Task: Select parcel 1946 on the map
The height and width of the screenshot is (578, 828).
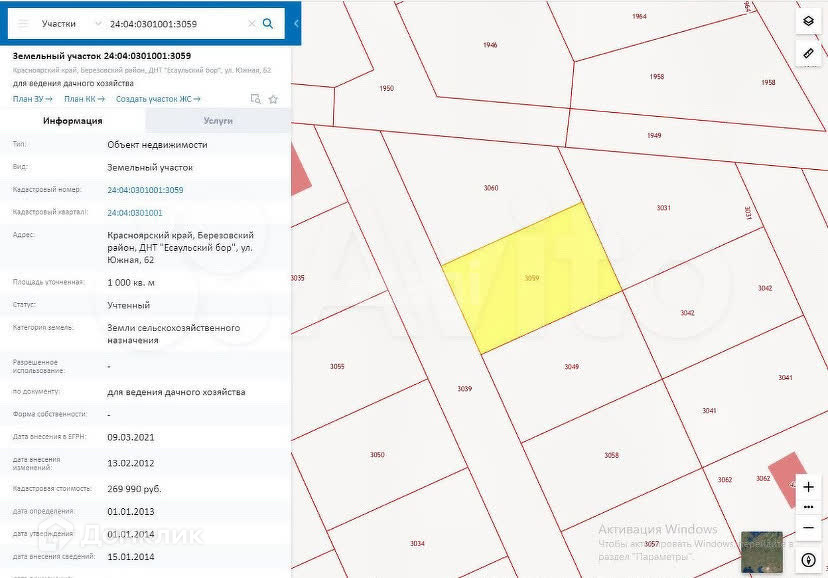Action: 490,45
